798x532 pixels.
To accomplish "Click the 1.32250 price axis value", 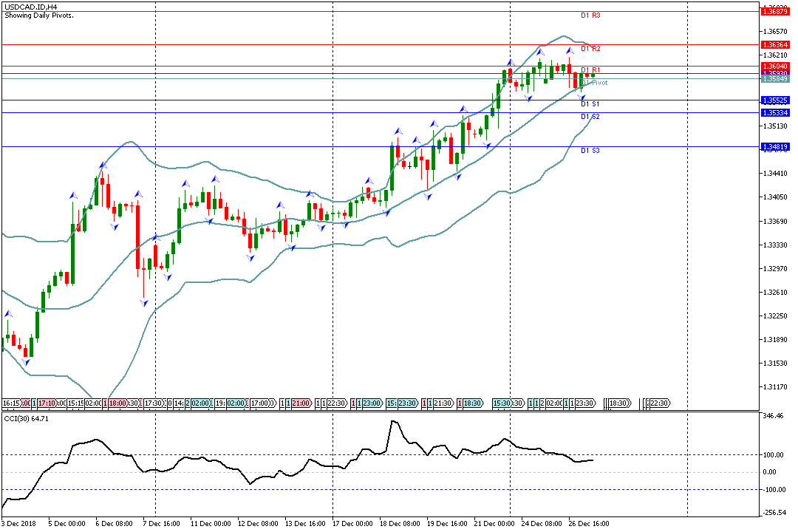I will 775,316.
